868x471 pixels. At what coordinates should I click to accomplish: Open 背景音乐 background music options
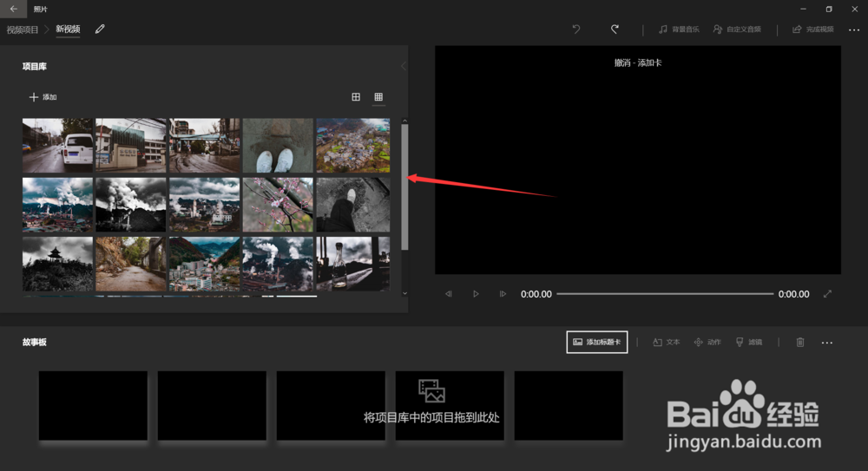click(x=679, y=29)
